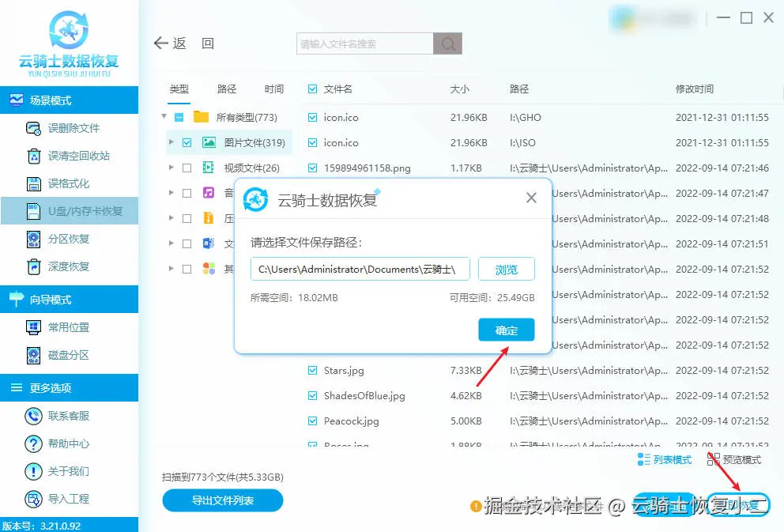Sort by the 大小 column header
This screenshot has height=532, width=784.
click(459, 89)
